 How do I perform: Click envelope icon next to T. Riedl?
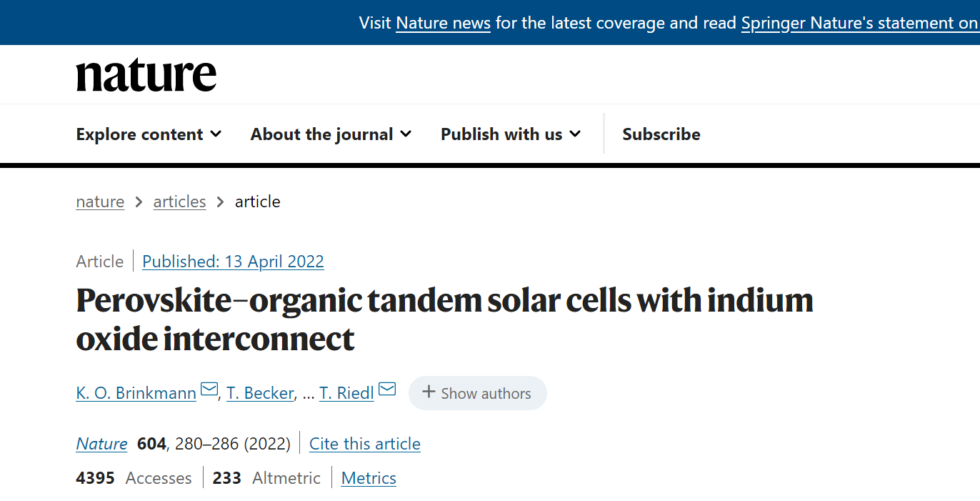coord(387,390)
